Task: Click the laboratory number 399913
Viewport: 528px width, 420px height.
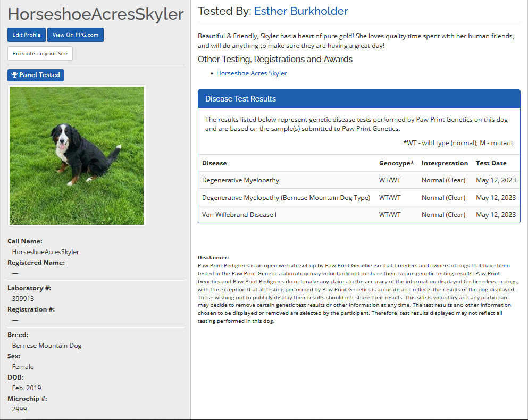Action: point(23,299)
